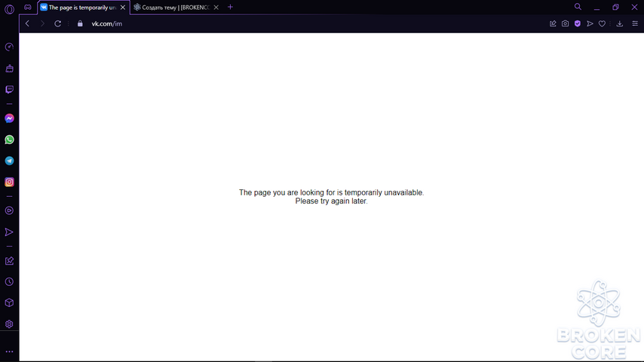The height and width of the screenshot is (362, 644).
Task: Open the Player sidebar icon
Action: (10, 211)
